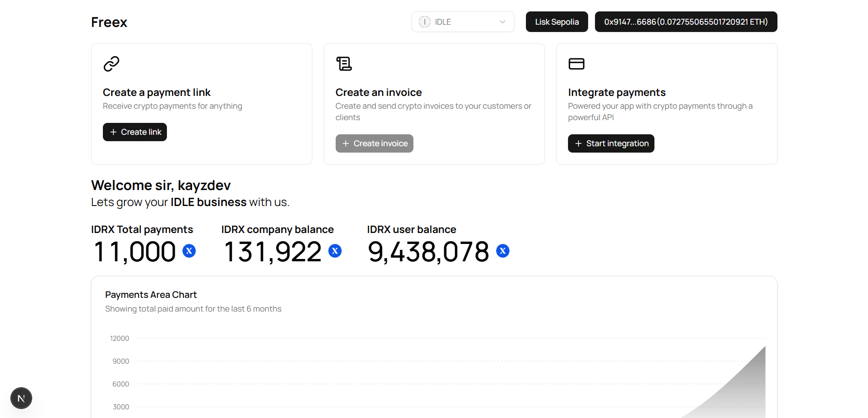868x418 pixels.
Task: Click the 3000 y-axis label
Action: (121, 407)
